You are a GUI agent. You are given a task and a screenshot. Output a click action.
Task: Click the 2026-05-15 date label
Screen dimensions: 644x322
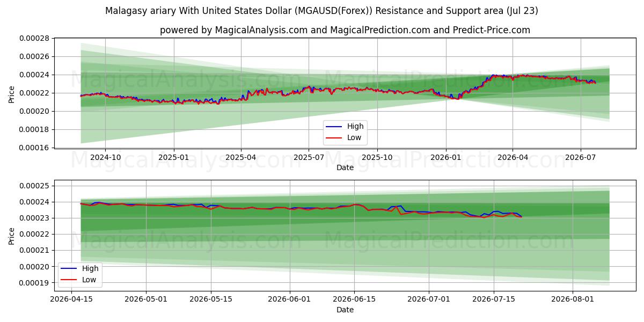click(210, 299)
